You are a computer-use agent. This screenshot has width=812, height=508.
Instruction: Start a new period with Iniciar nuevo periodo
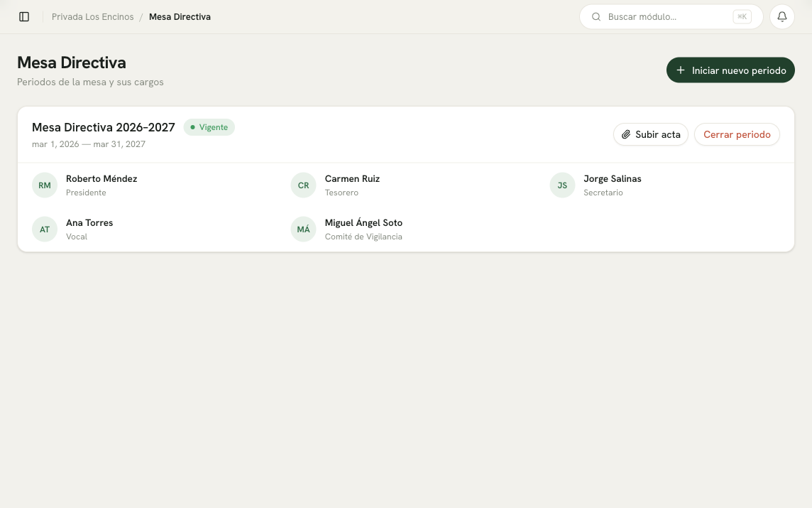point(730,70)
